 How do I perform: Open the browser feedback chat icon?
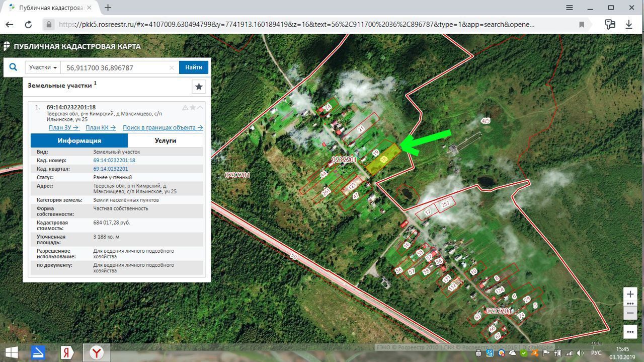(610, 24)
